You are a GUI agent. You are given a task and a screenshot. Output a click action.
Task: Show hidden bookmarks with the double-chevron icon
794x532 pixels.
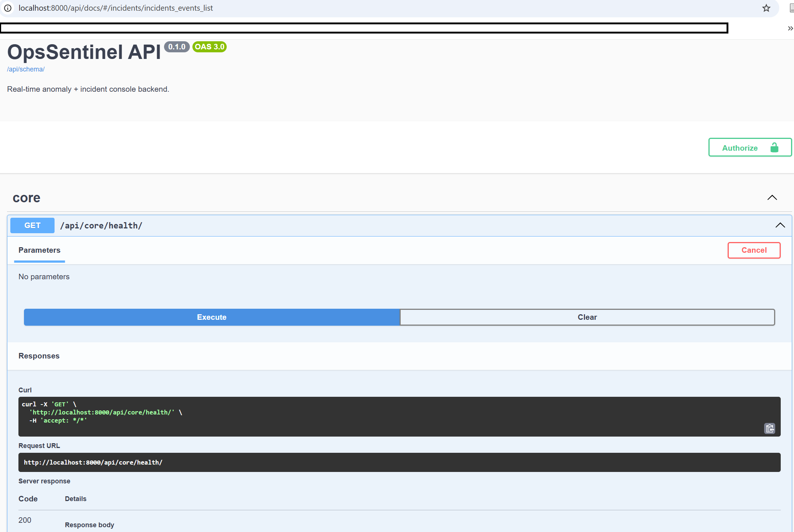pos(790,28)
